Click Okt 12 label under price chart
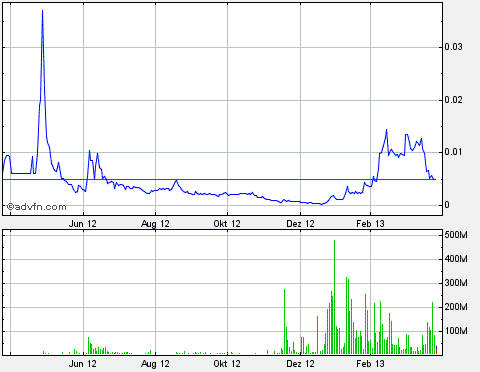 [227, 224]
